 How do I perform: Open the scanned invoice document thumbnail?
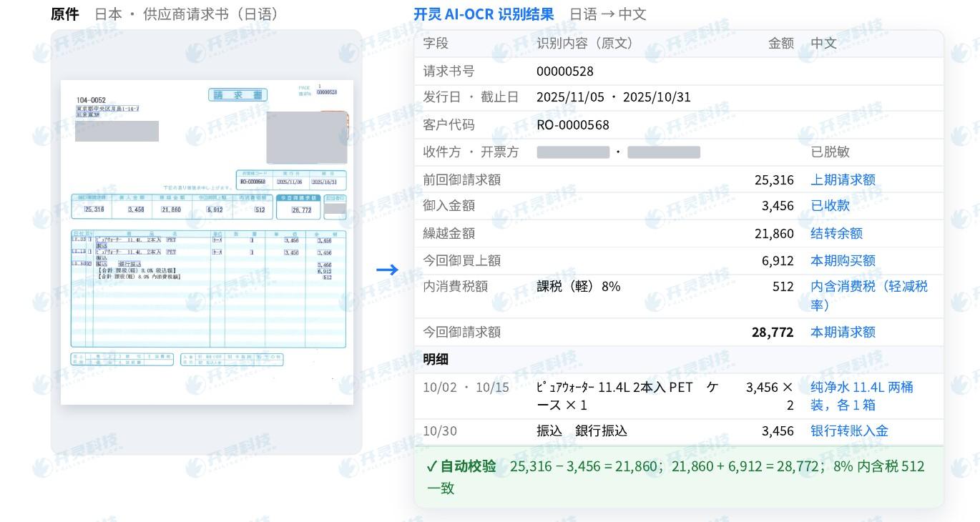pyautogui.click(x=207, y=242)
